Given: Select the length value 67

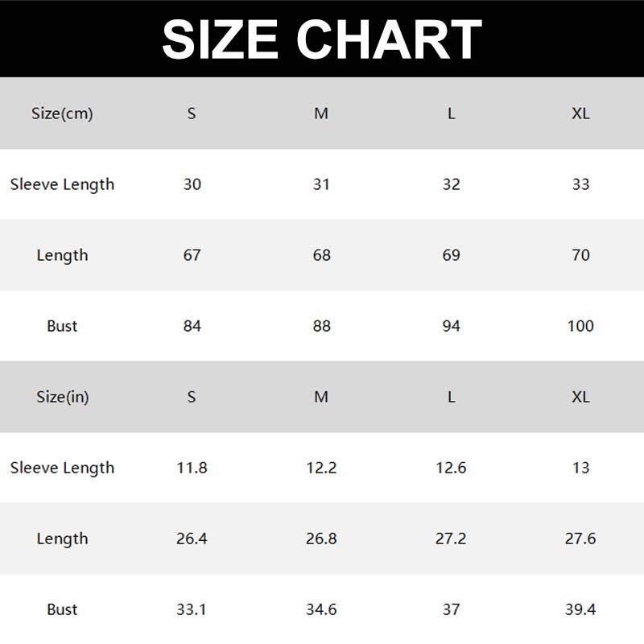Looking at the screenshot, I should [192, 255].
